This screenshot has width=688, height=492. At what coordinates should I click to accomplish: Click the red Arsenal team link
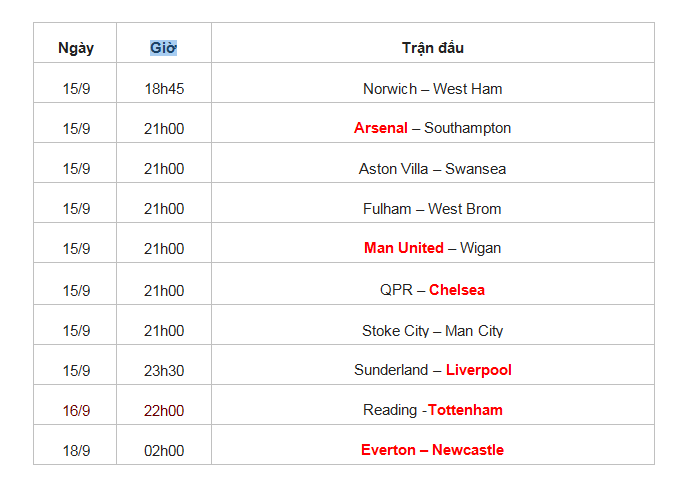click(381, 128)
